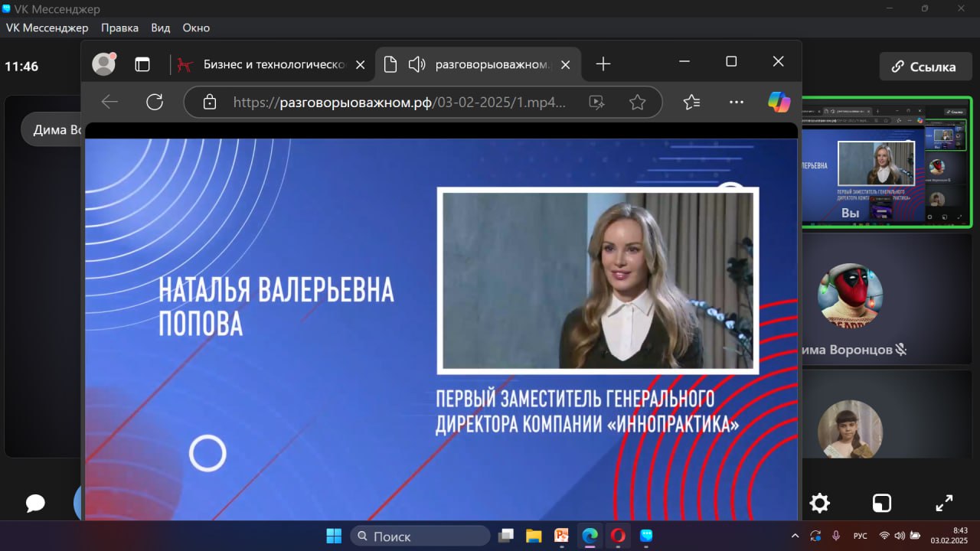The height and width of the screenshot is (551, 980).
Task: Open PowerPoint from taskbar
Action: 561,536
